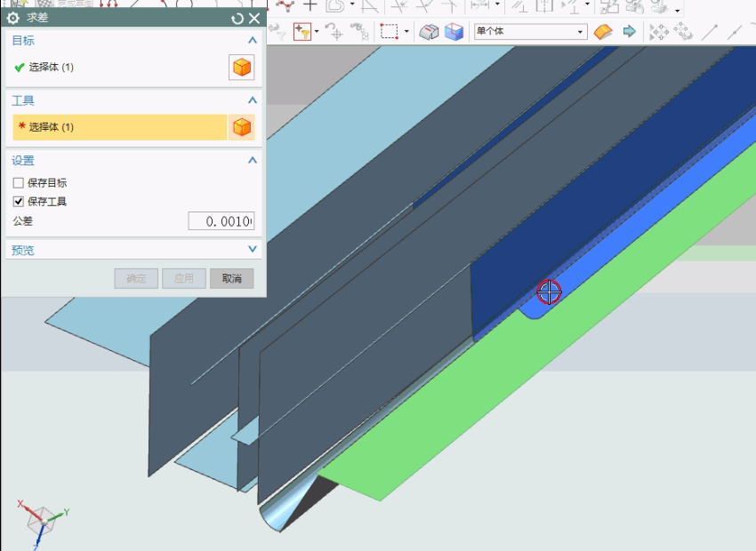Click the teal right arrow icon
The height and width of the screenshot is (551, 756).
click(629, 32)
